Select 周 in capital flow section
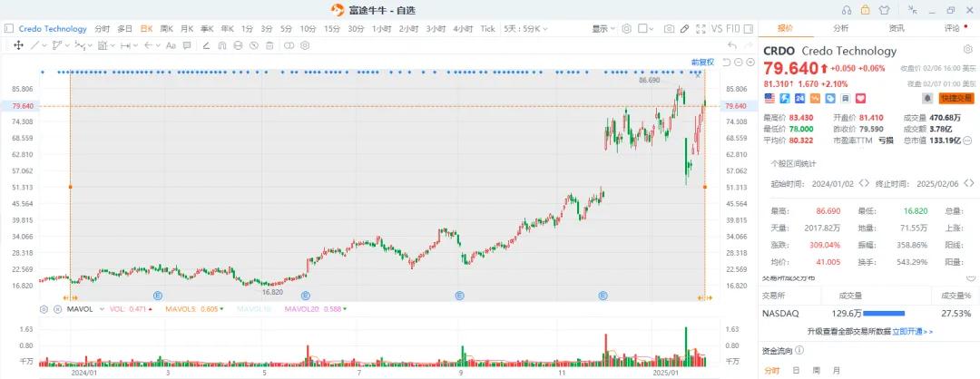The height and width of the screenshot is (379, 980). point(818,370)
